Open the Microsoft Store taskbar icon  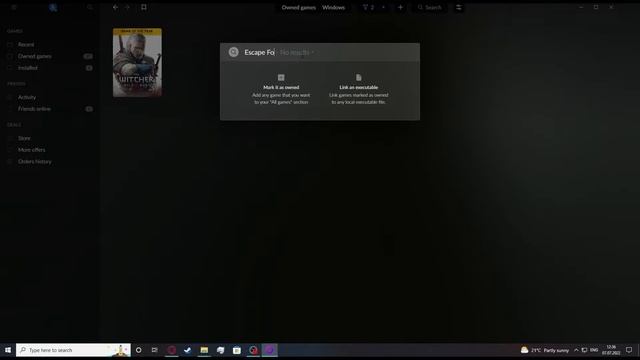coord(237,350)
